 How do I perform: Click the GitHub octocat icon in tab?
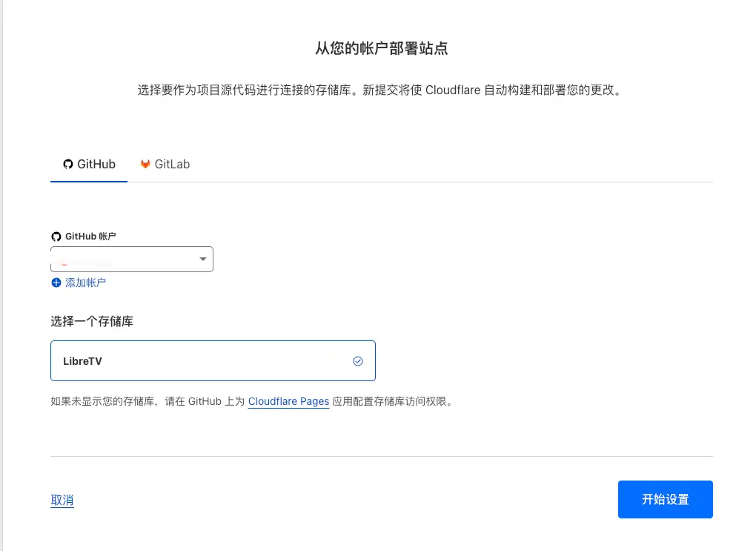(68, 165)
